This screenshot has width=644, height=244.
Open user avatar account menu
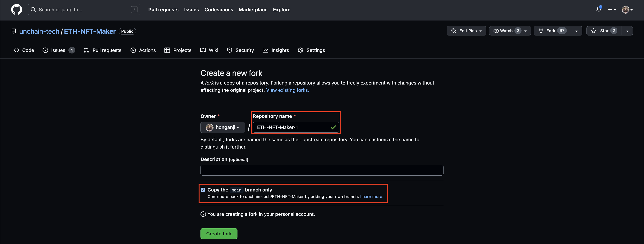pos(627,10)
